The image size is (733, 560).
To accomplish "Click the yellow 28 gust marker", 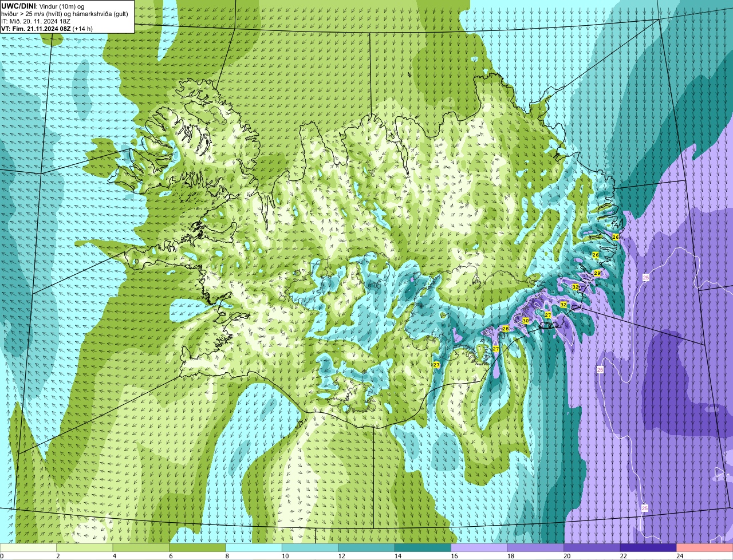I will 505,329.
